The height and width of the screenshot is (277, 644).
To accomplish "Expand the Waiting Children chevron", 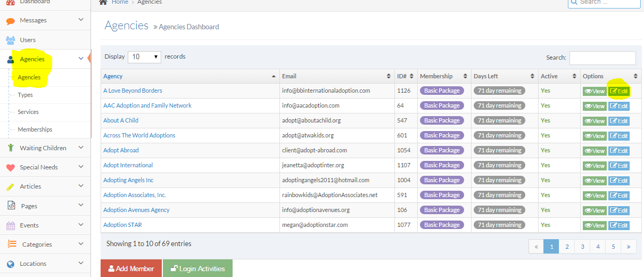I will point(81,148).
